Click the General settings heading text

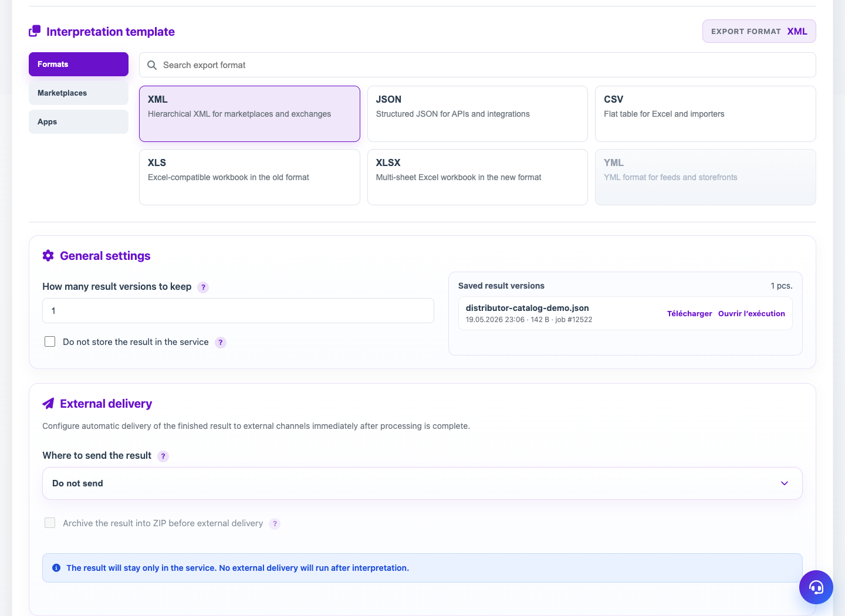click(105, 256)
